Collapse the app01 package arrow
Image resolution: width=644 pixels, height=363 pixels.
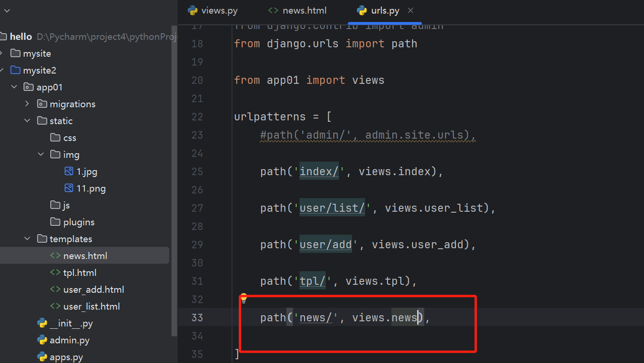click(14, 87)
